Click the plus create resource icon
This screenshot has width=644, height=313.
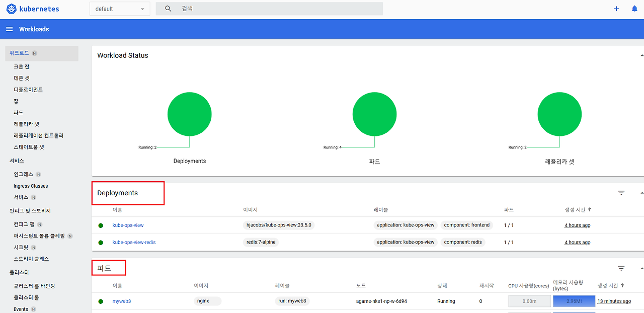click(616, 9)
